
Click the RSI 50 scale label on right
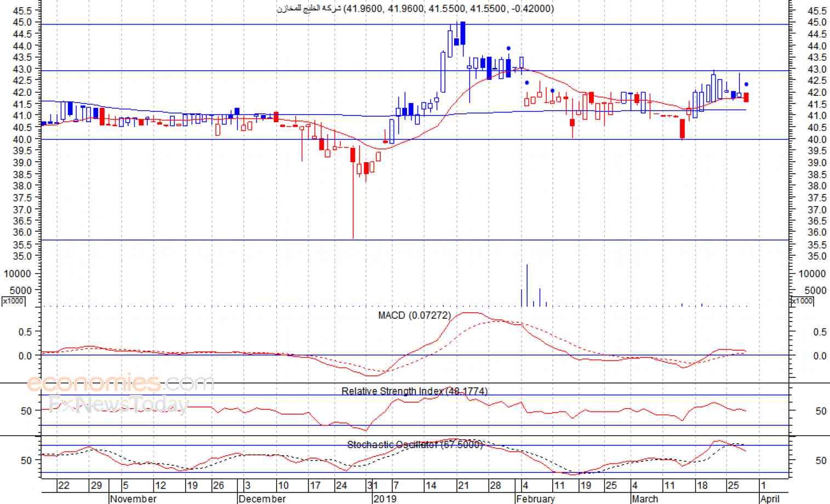(x=821, y=411)
